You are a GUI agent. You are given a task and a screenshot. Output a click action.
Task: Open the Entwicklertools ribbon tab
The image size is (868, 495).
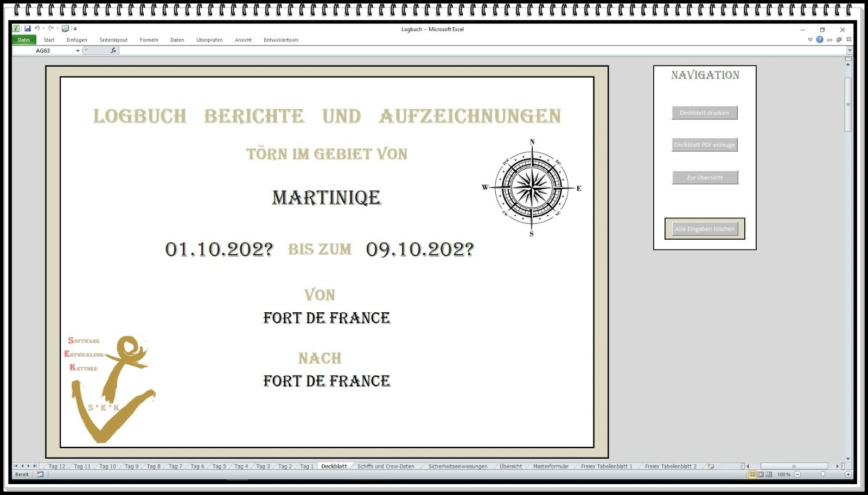pyautogui.click(x=281, y=40)
